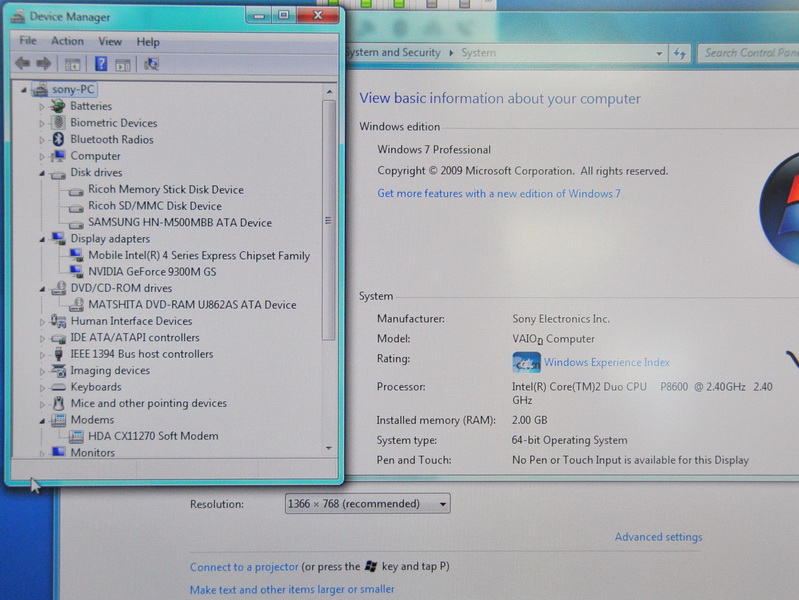Select Mobile Intel(R) 4 Series Express Chipset Family
The image size is (799, 600).
pos(199,255)
